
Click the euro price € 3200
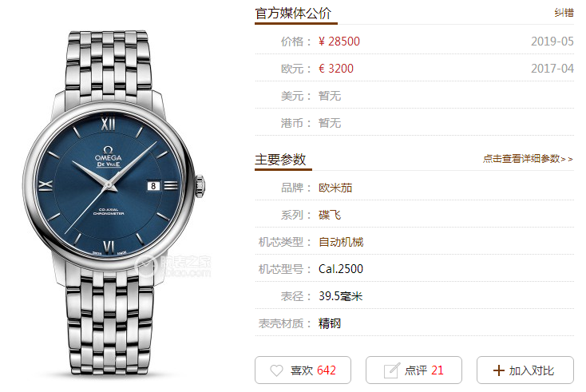pyautogui.click(x=335, y=69)
